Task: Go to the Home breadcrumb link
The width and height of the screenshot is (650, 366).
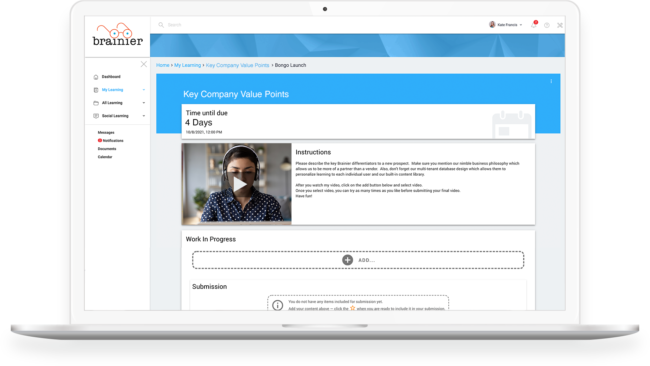Action: (162, 65)
